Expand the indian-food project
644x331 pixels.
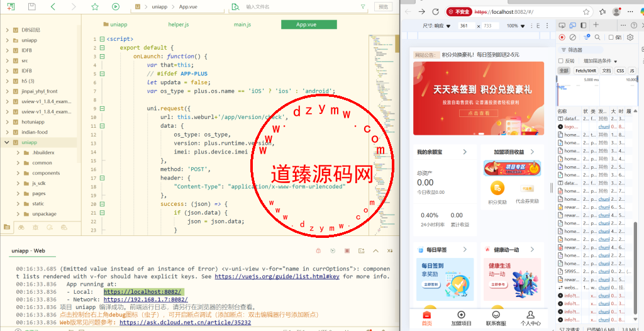pyautogui.click(x=7, y=132)
